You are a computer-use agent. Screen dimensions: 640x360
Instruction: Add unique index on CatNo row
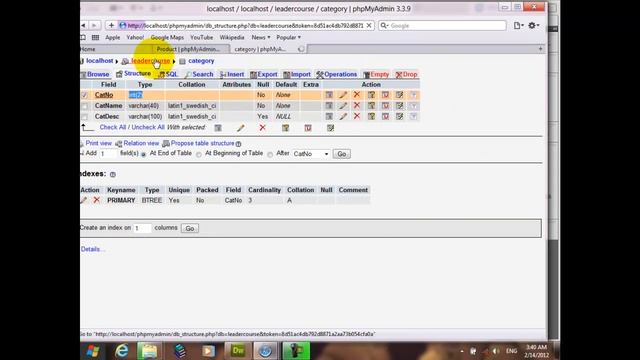tap(385, 95)
